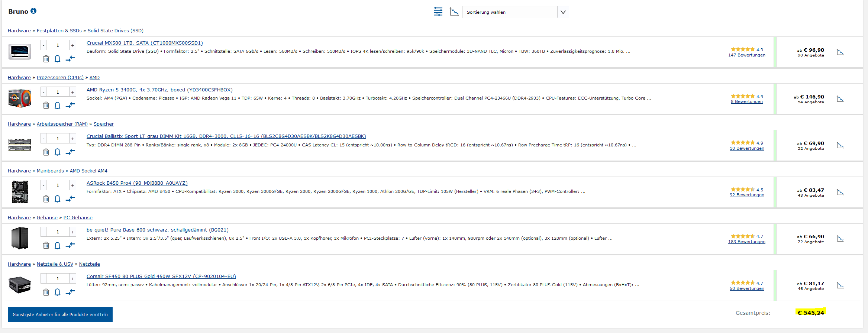Open AMD Ryzen 5 3400G product link
The image size is (868, 333).
pyautogui.click(x=159, y=90)
